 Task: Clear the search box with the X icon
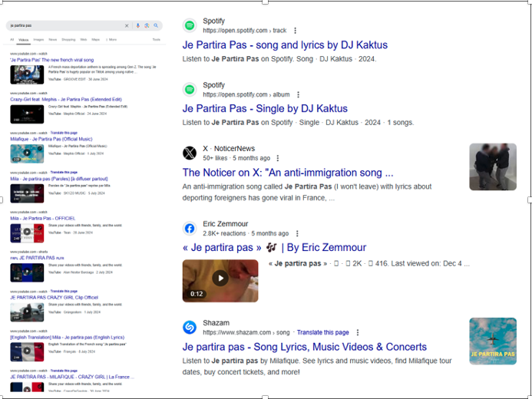click(x=127, y=26)
